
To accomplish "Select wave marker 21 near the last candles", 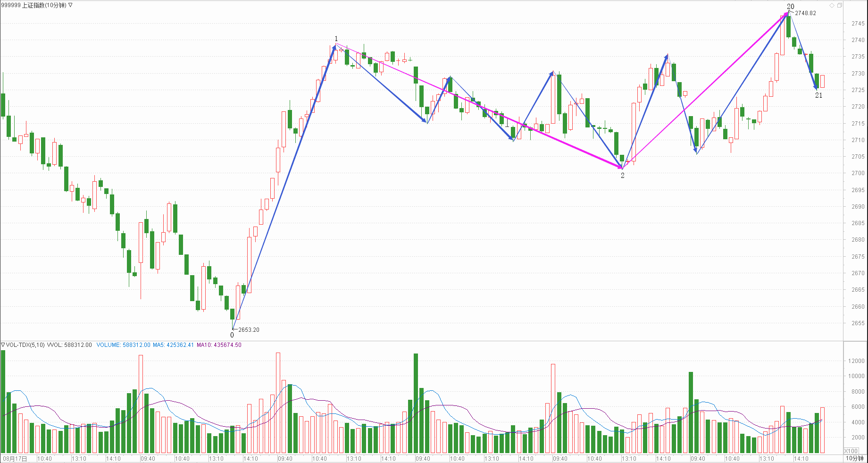I will click(818, 95).
